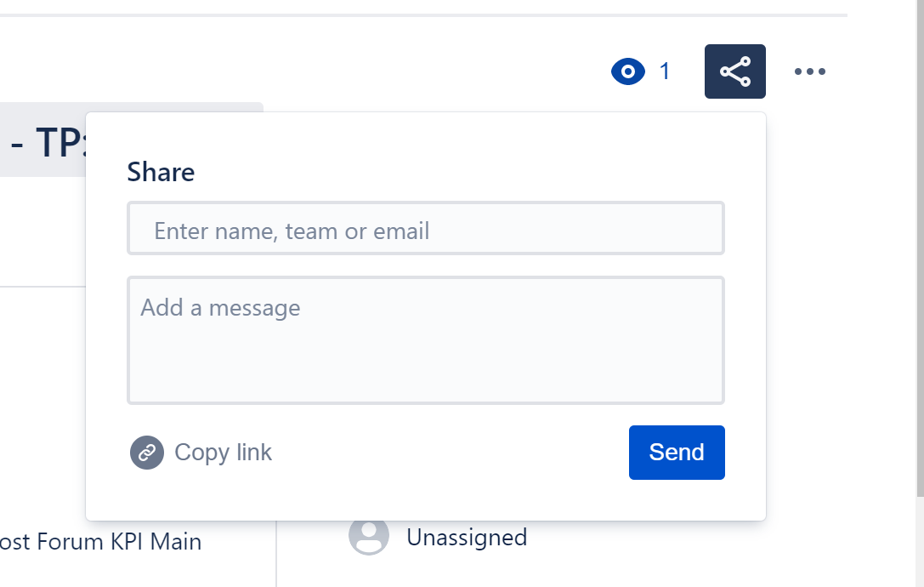
Task: Click the grey separator line at top
Action: coord(423,14)
